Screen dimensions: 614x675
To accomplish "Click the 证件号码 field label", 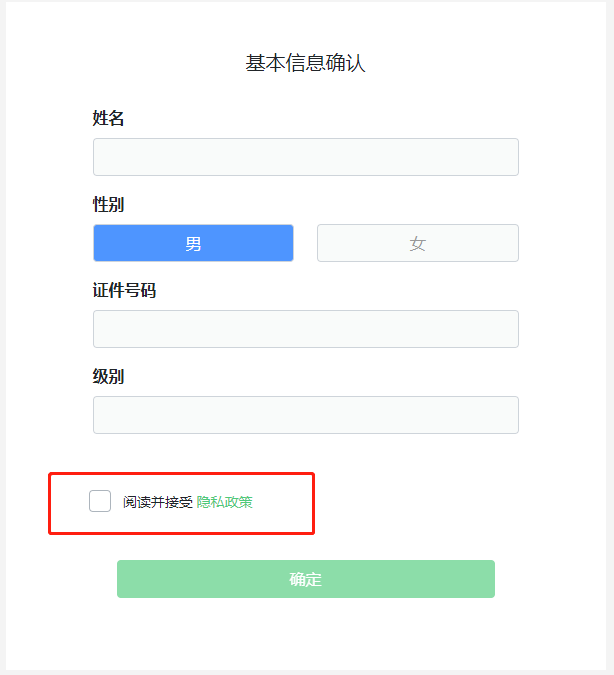I will click(124, 291).
